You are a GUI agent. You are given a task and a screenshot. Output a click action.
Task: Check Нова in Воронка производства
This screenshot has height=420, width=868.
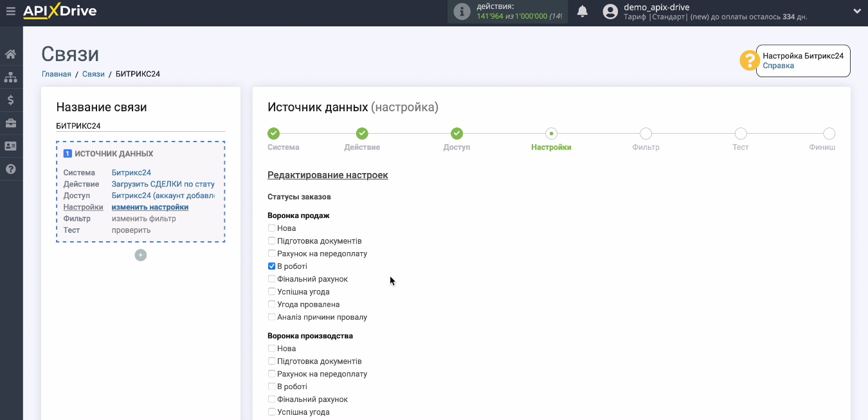272,349
